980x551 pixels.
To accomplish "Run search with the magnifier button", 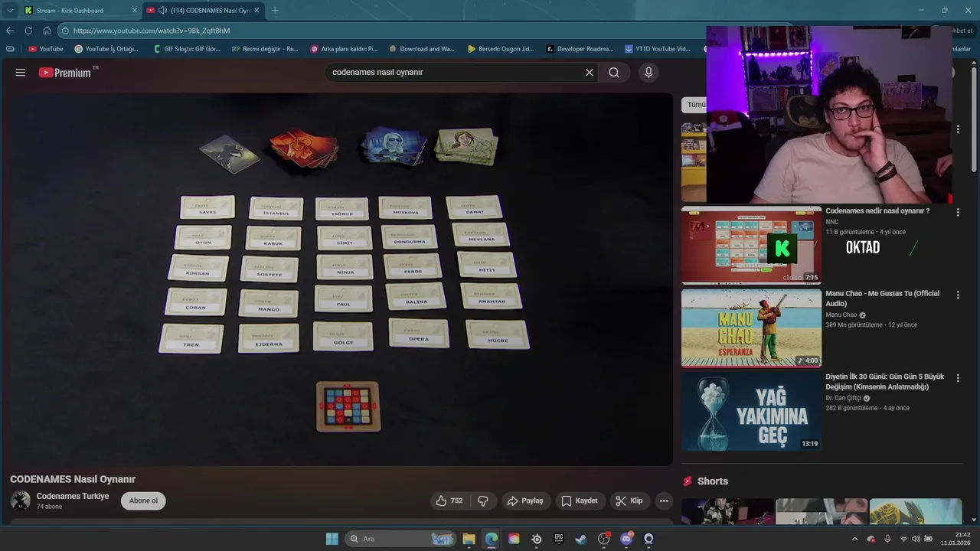I will pos(614,72).
